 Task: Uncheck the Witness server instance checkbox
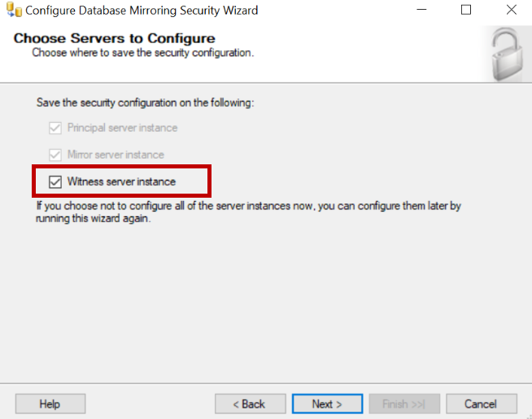pyautogui.click(x=55, y=181)
